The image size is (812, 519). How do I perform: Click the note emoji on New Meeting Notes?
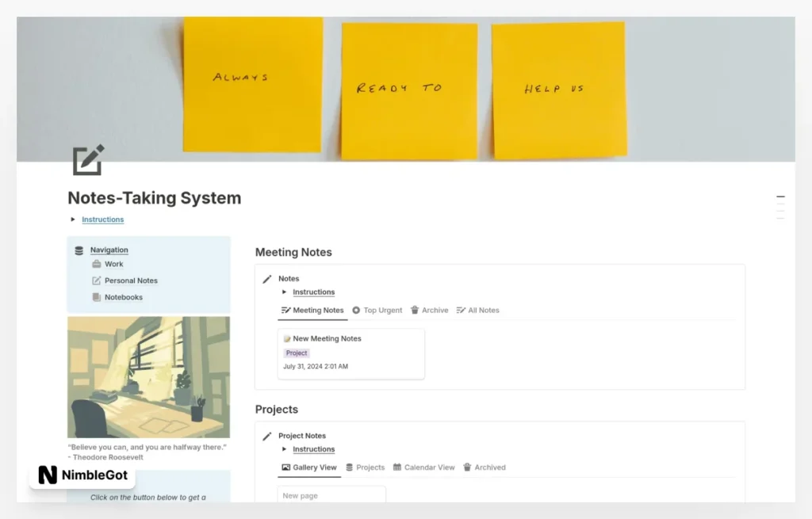coord(285,338)
